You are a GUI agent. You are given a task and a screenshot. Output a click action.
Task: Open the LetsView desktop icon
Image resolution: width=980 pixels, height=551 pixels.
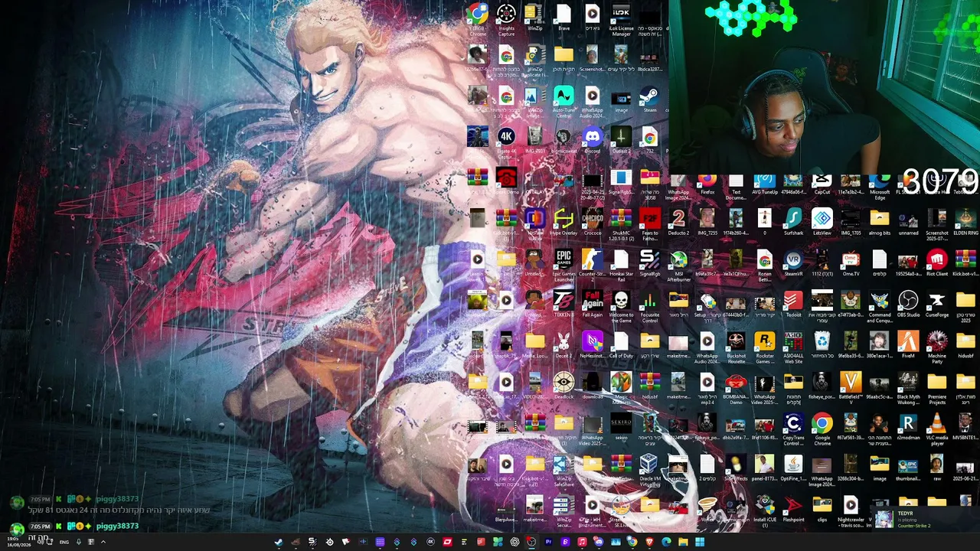822,223
